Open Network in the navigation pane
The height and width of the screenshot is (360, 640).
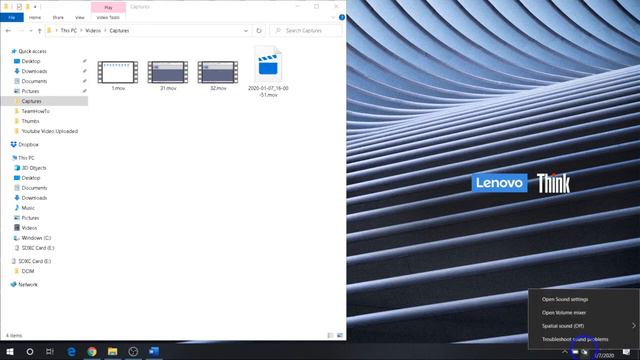point(27,284)
